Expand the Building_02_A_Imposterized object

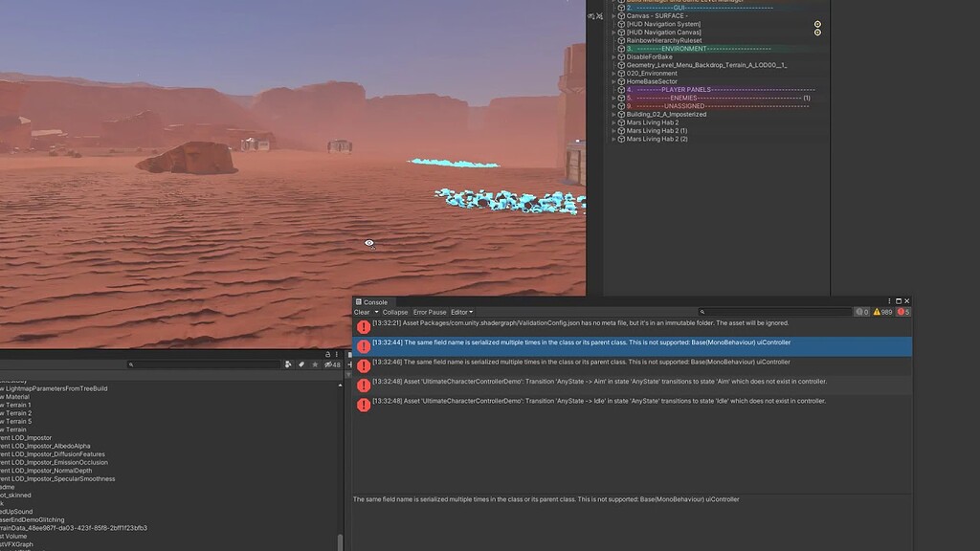click(613, 115)
